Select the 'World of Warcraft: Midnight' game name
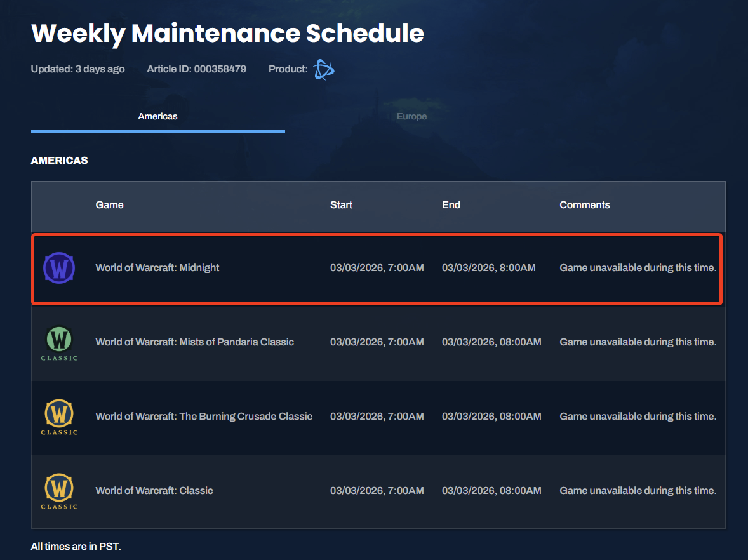 (x=157, y=267)
